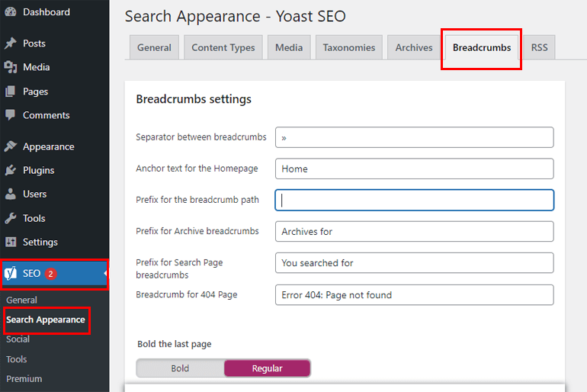Select the Breadcrumbs tab
Image resolution: width=587 pixels, height=392 pixels.
[482, 47]
